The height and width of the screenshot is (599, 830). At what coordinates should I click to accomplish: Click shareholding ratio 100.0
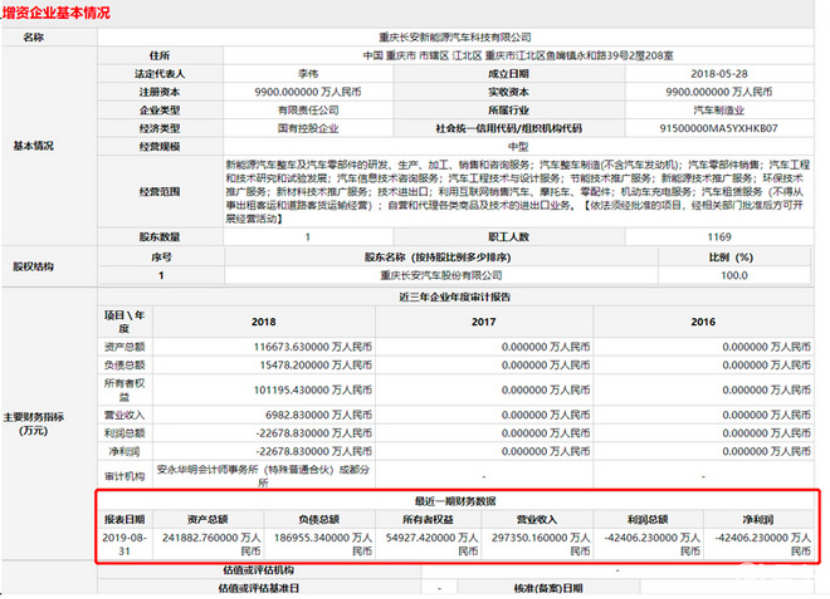click(734, 275)
